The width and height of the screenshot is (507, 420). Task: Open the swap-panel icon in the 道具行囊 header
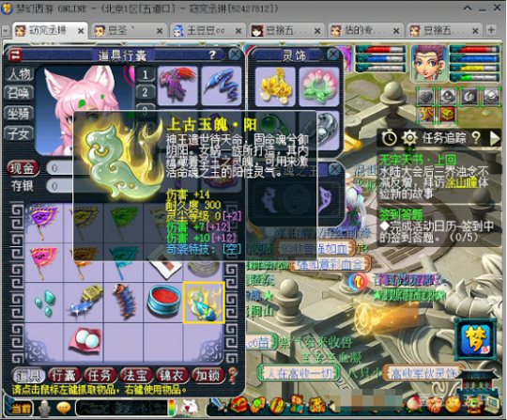(x=15, y=54)
